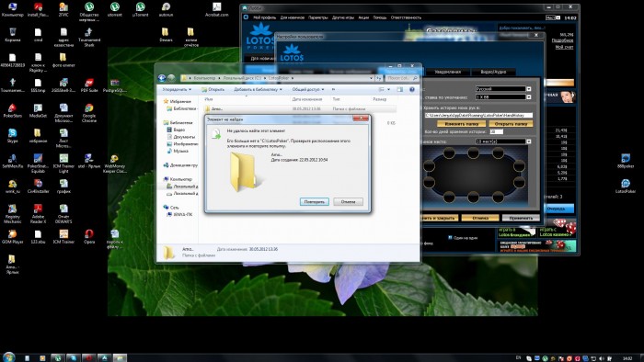The image size is (644, 362).
Task: Open the Windows Start button
Action: pos(8,357)
